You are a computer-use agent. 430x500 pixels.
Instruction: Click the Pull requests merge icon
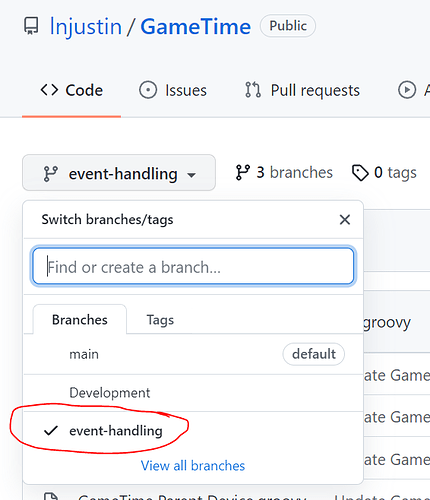pyautogui.click(x=253, y=90)
